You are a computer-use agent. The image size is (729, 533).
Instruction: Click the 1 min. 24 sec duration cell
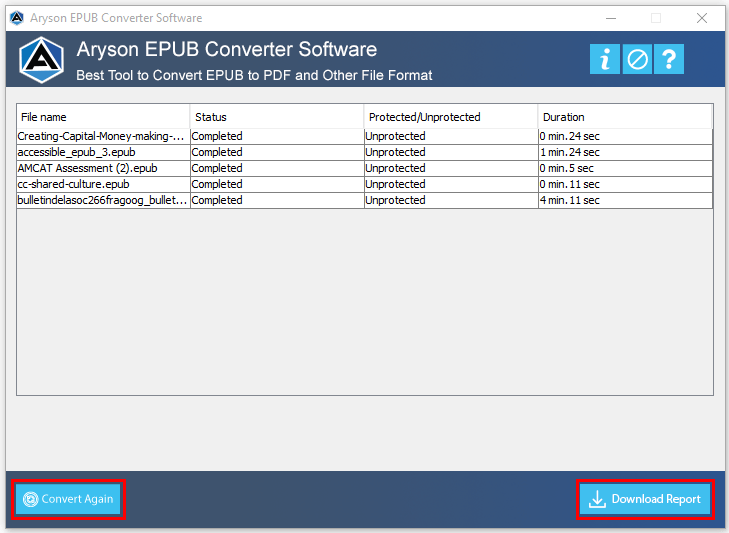click(x=625, y=152)
